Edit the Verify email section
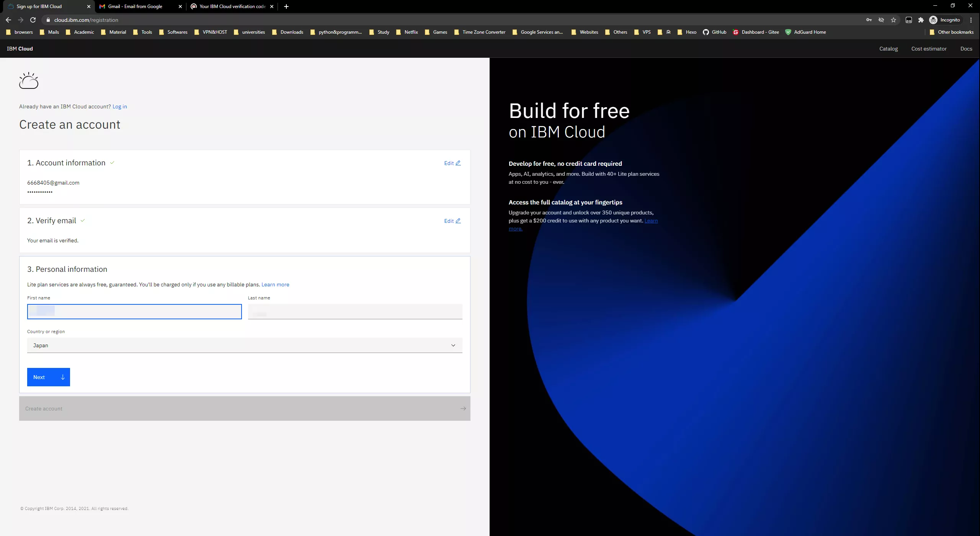This screenshot has width=980, height=536. pyautogui.click(x=452, y=221)
